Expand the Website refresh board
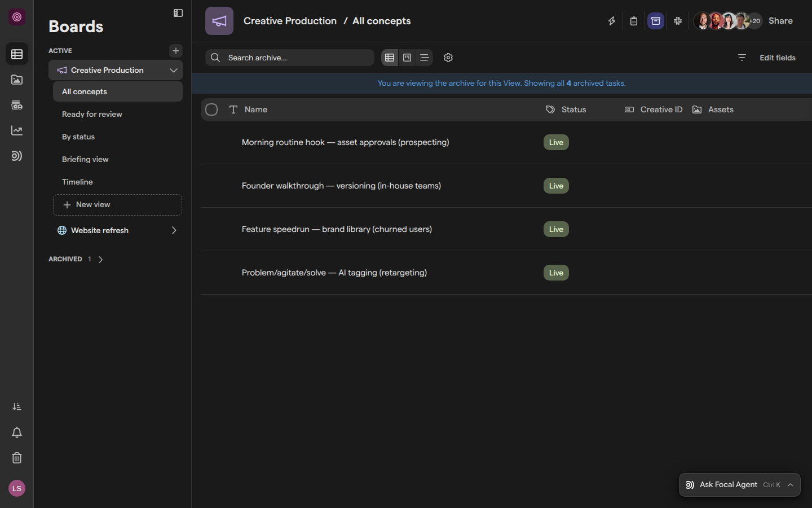 pyautogui.click(x=174, y=230)
